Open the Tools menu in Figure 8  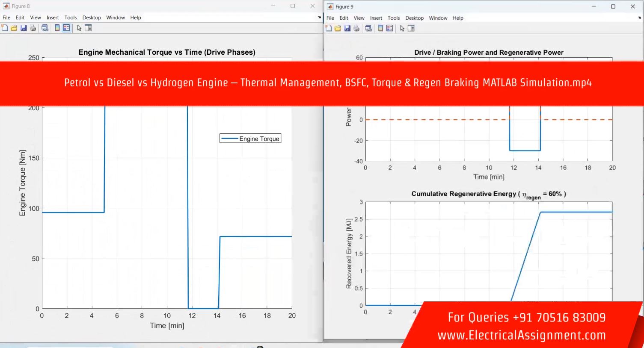[71, 18]
